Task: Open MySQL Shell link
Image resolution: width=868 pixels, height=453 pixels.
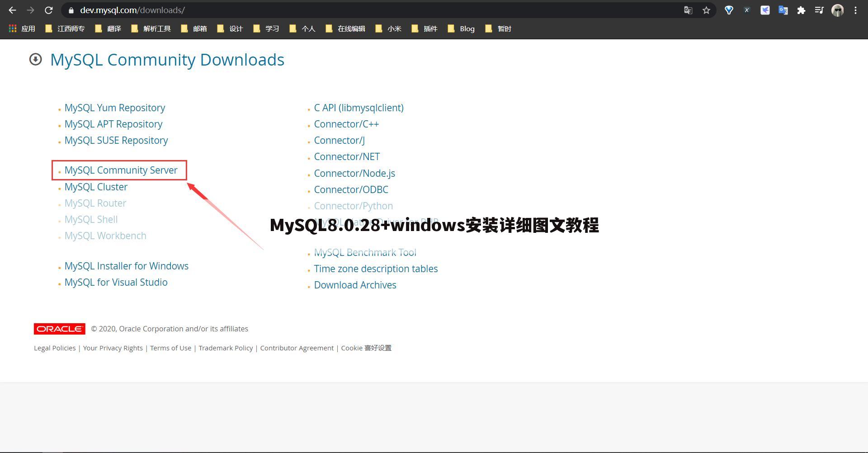Action: pyautogui.click(x=91, y=219)
